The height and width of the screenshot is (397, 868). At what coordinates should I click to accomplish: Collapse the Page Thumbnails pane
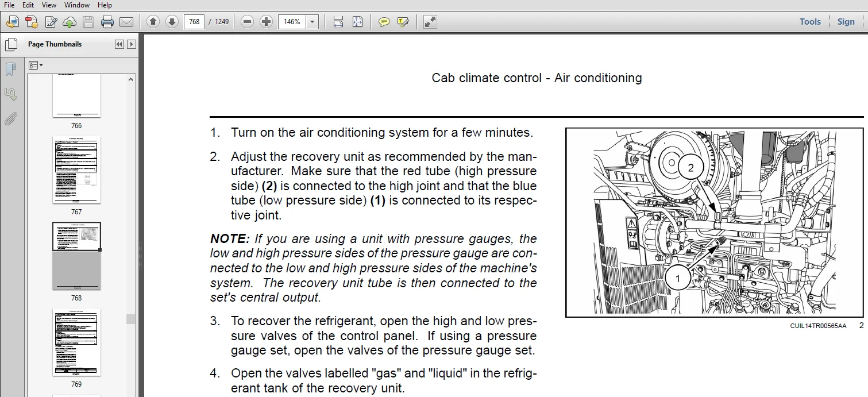click(x=119, y=44)
